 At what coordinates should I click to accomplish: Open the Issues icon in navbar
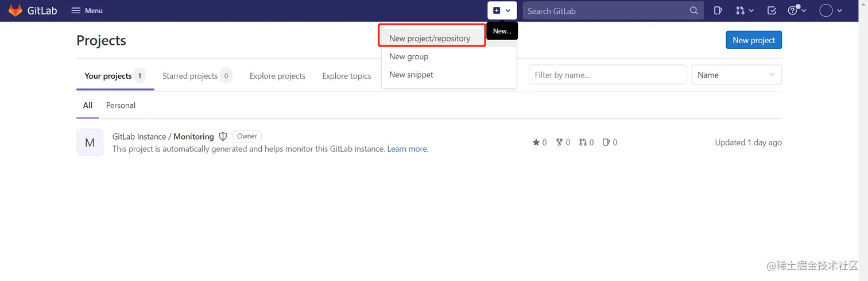(718, 10)
